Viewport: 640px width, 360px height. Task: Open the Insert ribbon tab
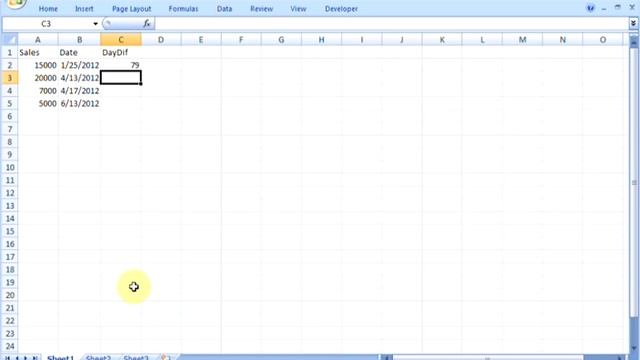coord(84,9)
